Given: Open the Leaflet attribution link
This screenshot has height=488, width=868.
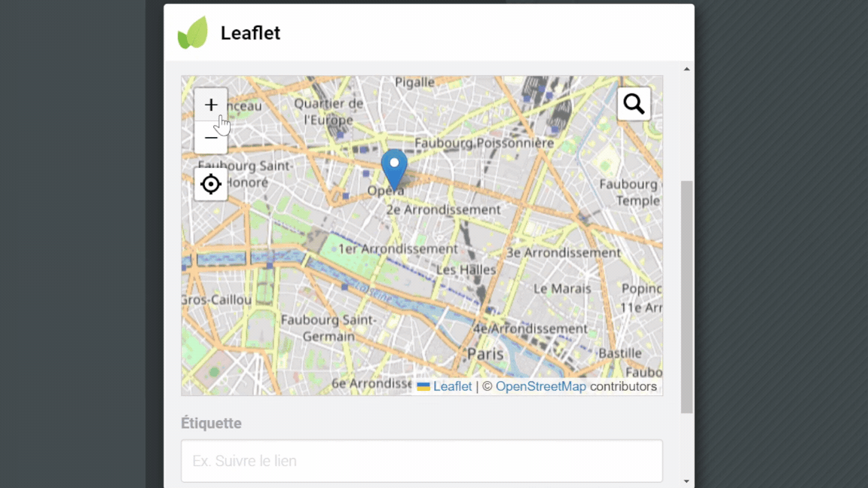Looking at the screenshot, I should point(452,386).
